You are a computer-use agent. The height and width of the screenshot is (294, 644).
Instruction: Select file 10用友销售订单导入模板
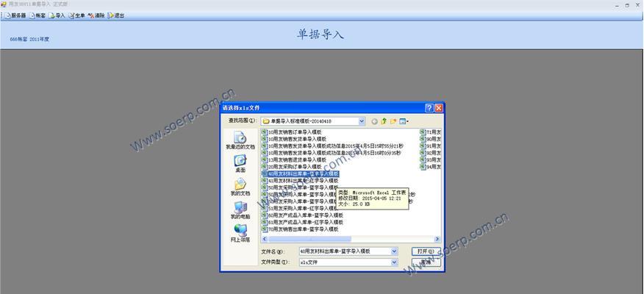coord(291,132)
